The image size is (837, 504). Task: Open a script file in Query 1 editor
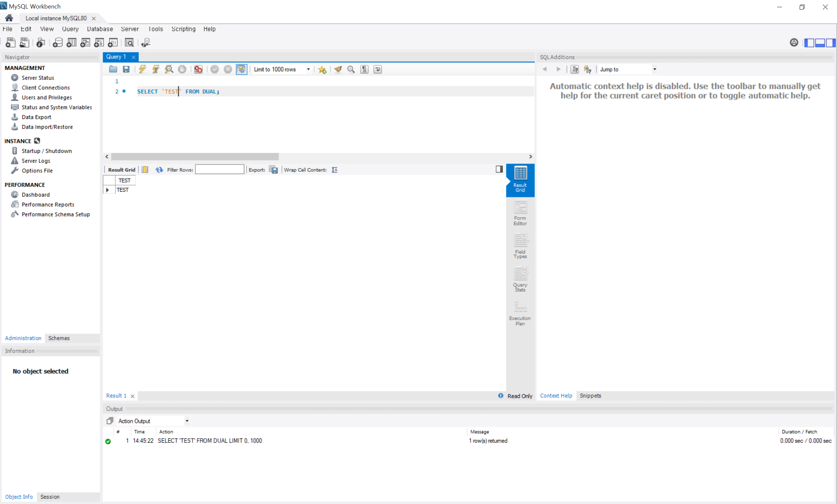point(113,69)
